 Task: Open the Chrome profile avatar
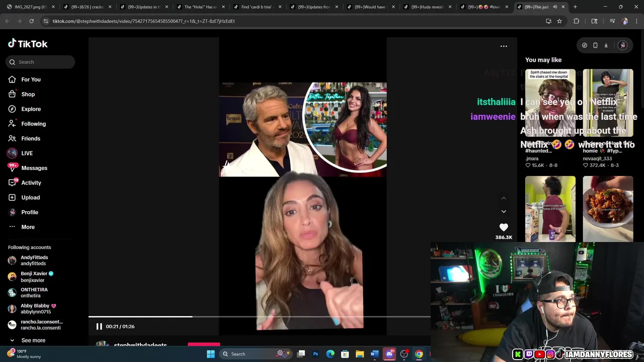click(625, 21)
